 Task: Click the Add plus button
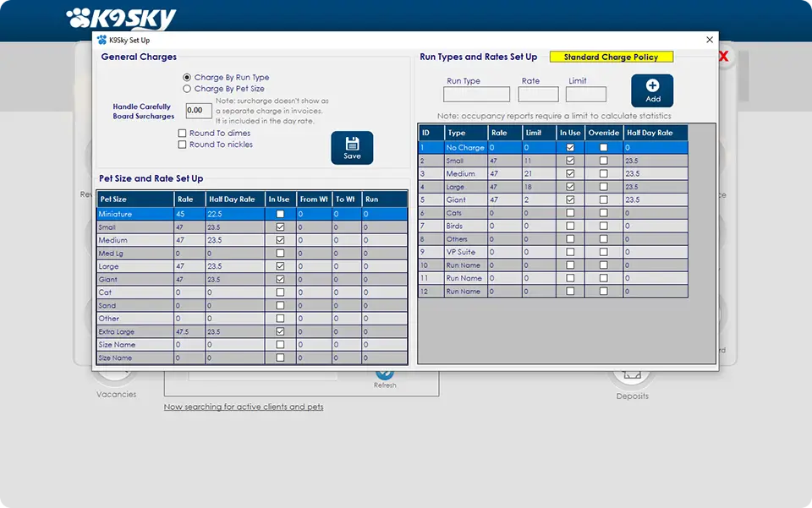pyautogui.click(x=652, y=90)
